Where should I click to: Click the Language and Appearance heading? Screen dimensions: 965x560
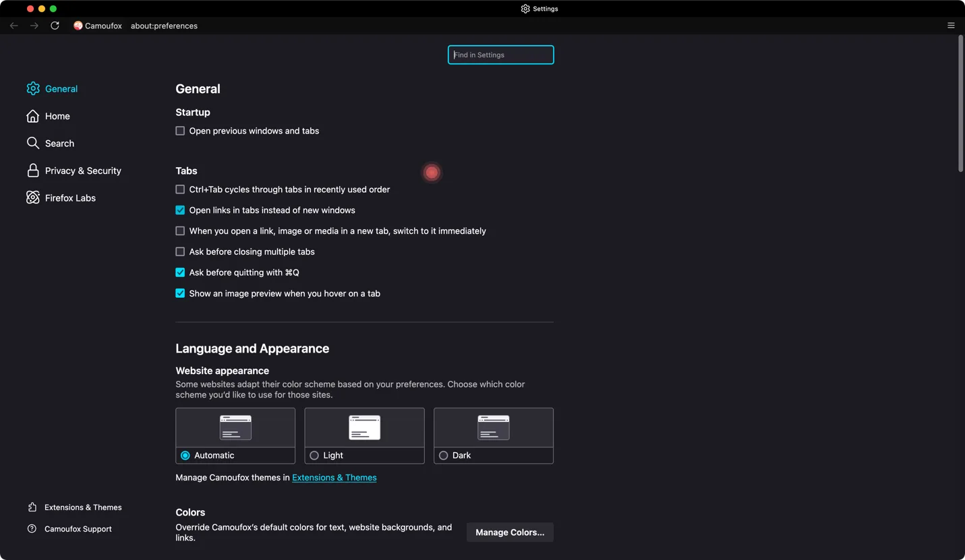coord(252,348)
